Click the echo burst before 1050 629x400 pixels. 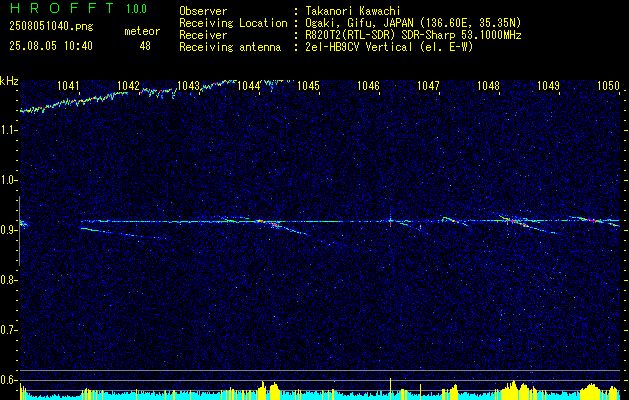pyautogui.click(x=590, y=219)
